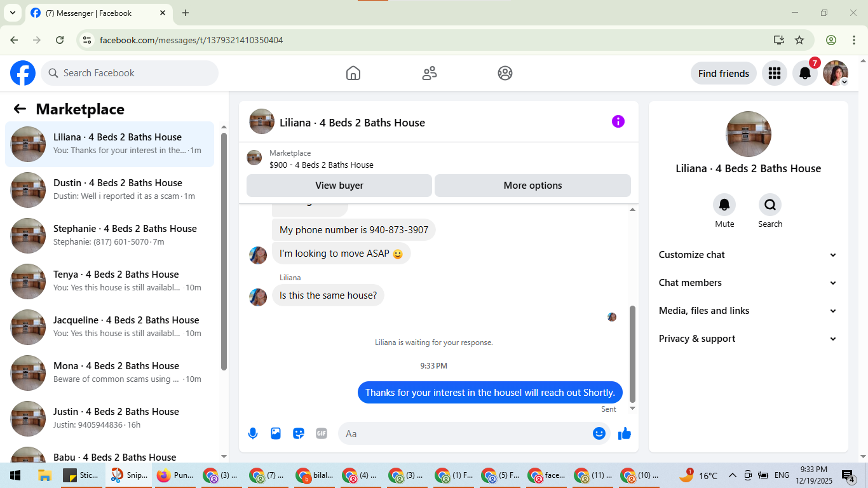
Task: Open Mona's 4 Beds 2 Baths House chat
Action: tap(110, 373)
